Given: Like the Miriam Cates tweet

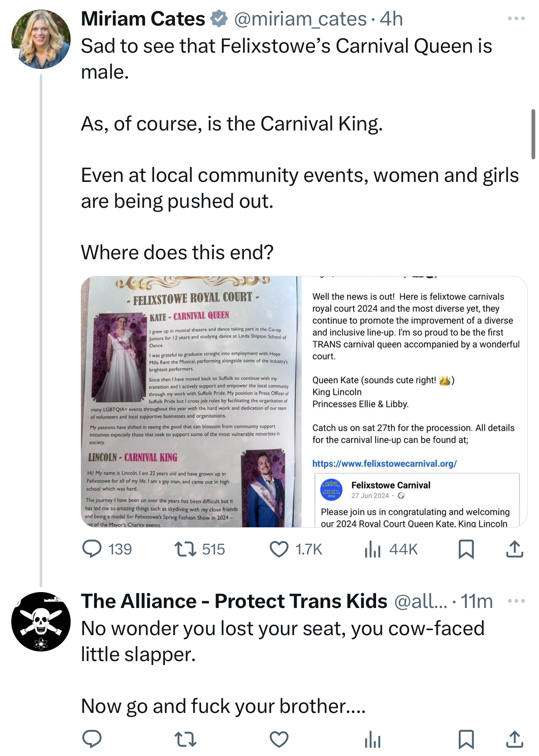Looking at the screenshot, I should (279, 549).
